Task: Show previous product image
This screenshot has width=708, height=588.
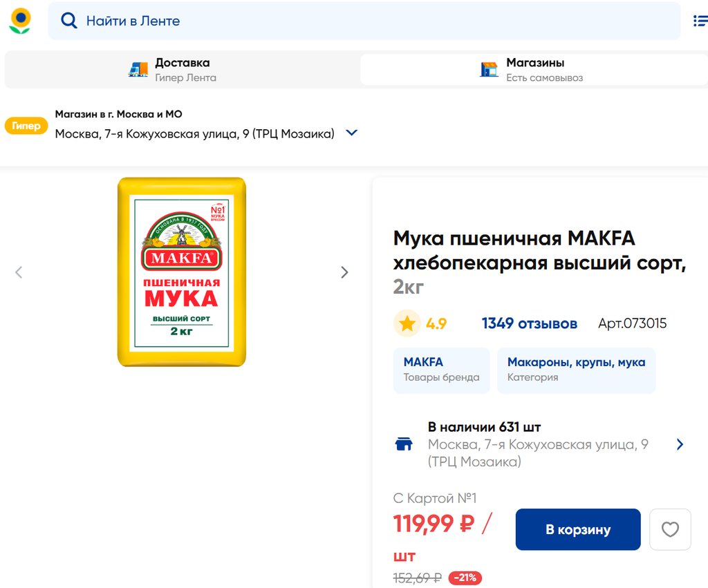Action: coord(19,272)
